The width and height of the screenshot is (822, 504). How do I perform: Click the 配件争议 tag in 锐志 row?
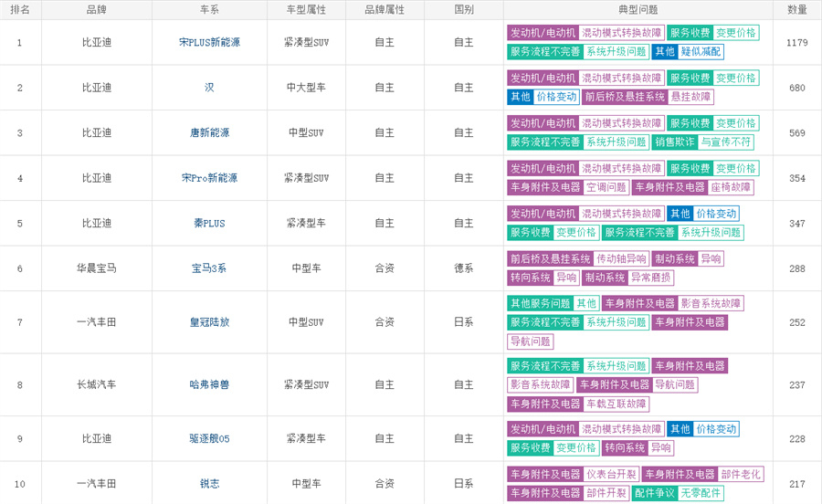[655, 493]
